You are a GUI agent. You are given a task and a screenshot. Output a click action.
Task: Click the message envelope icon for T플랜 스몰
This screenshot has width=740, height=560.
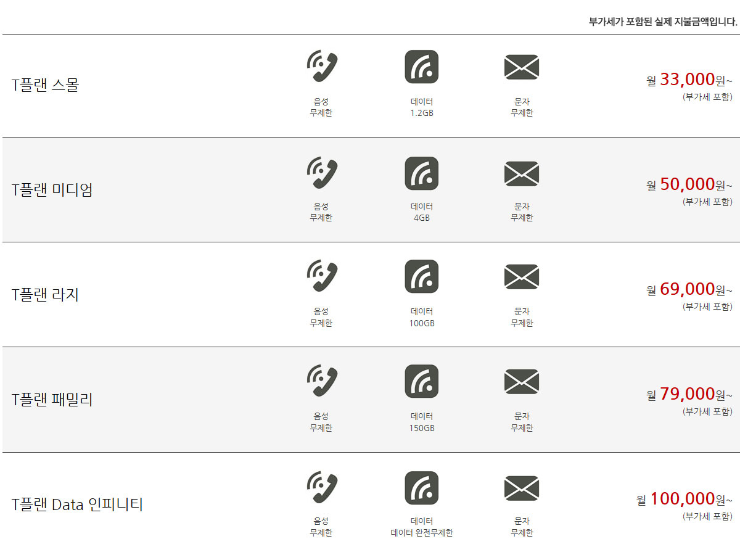point(522,67)
